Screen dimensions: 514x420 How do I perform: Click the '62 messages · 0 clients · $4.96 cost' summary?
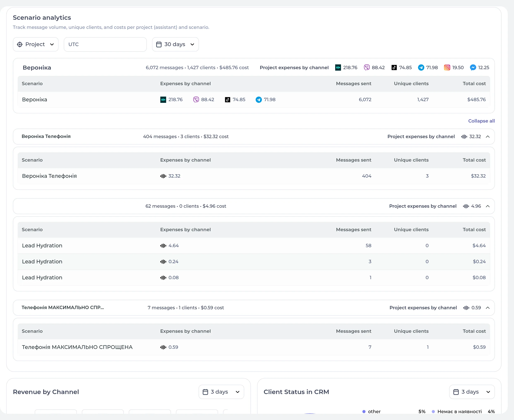point(186,206)
